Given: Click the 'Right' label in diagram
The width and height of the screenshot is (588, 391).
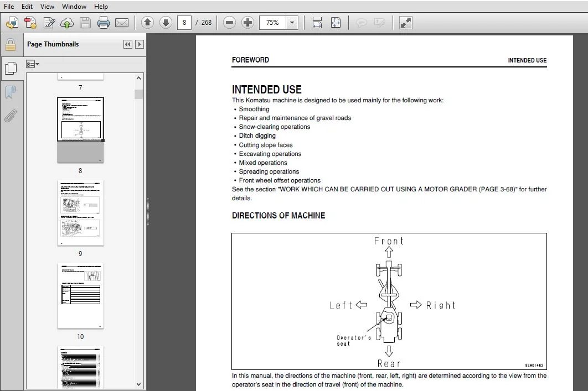Looking at the screenshot, I should coord(441,306).
